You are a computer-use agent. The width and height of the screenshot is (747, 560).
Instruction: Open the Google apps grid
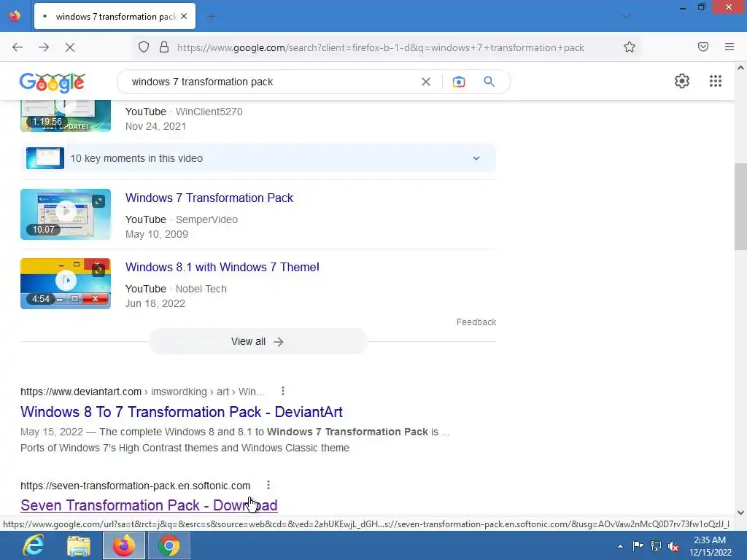tap(715, 81)
